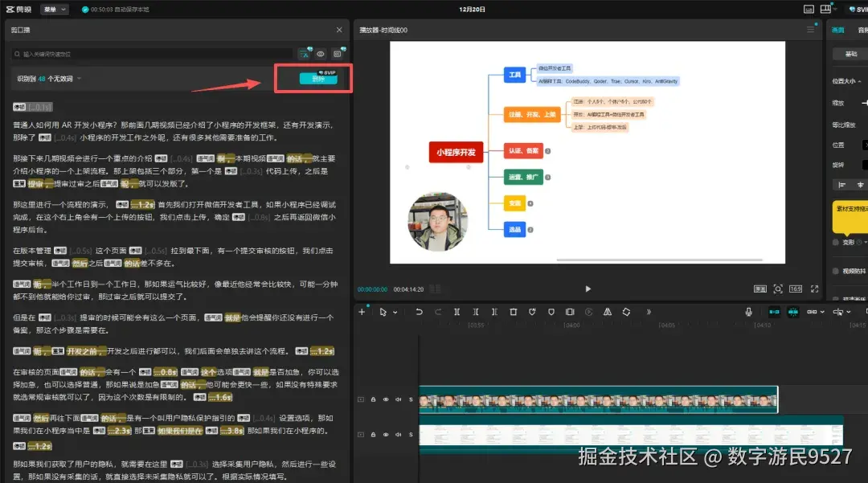Mute the lower video track

398,435
